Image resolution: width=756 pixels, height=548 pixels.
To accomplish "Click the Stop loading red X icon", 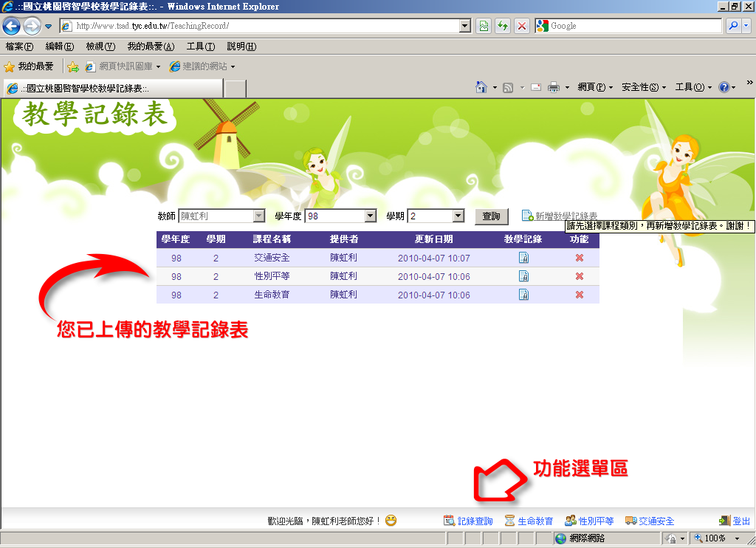I will [x=522, y=26].
